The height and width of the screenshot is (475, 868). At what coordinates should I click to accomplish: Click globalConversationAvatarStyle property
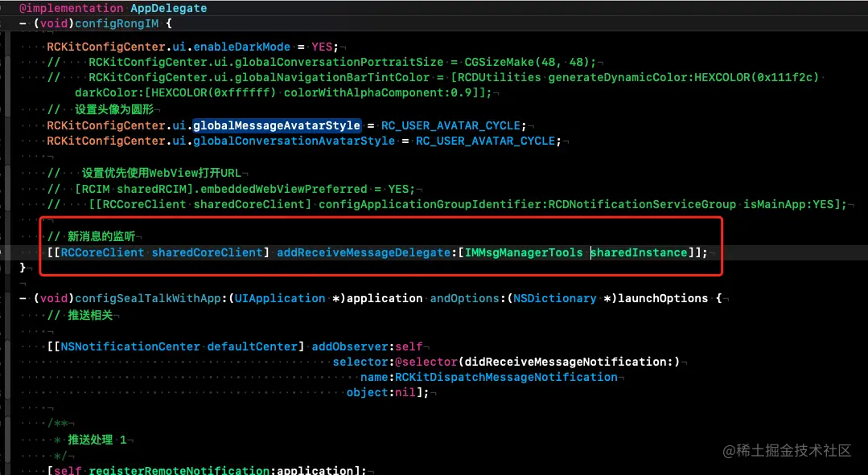point(294,141)
